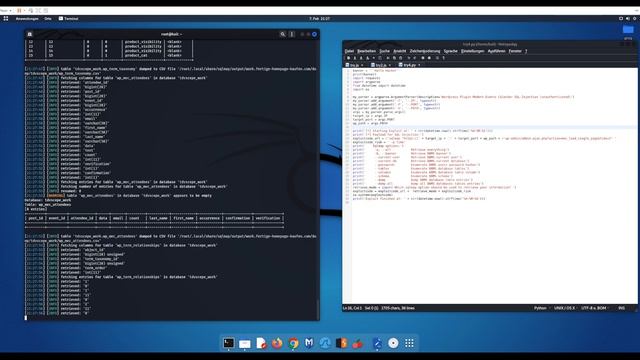Open the Bearbeiten menu in Notepadqq
This screenshot has width=640, height=360.
point(366,51)
